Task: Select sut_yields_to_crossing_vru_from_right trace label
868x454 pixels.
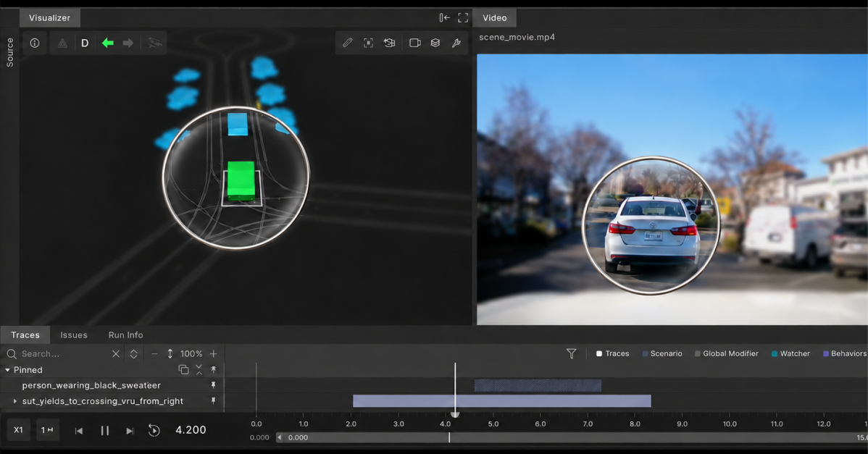Action: [102, 401]
